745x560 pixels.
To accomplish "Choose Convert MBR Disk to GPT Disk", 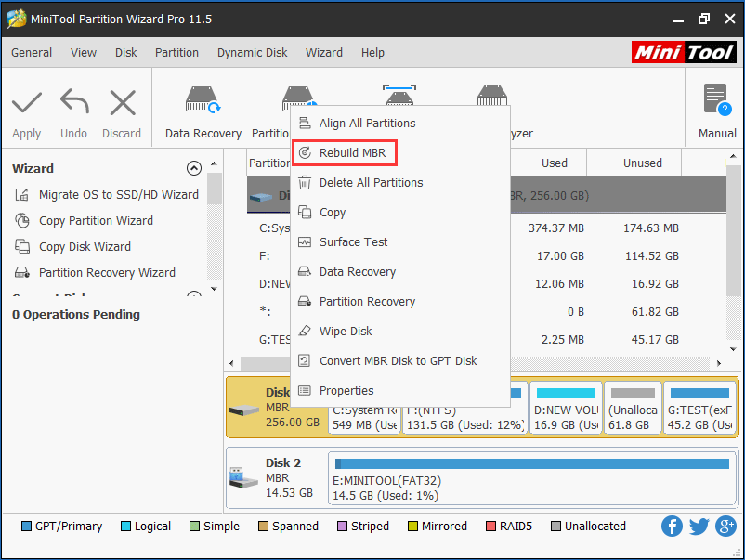I will click(400, 361).
